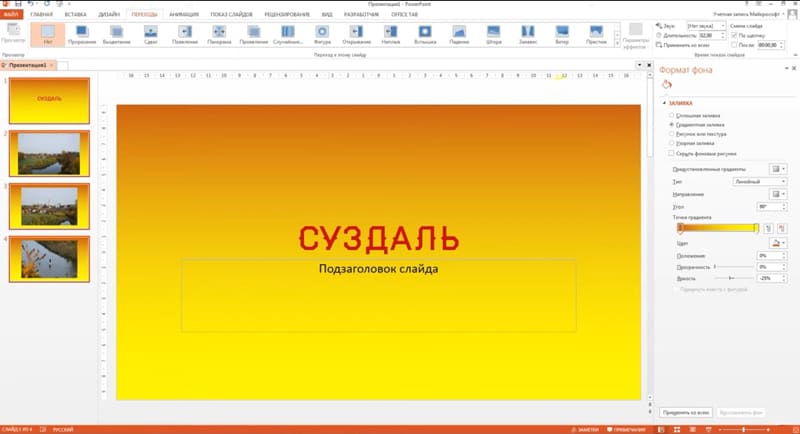
Task: Click the fill bucket icon in Format Background pane
Action: [x=667, y=85]
